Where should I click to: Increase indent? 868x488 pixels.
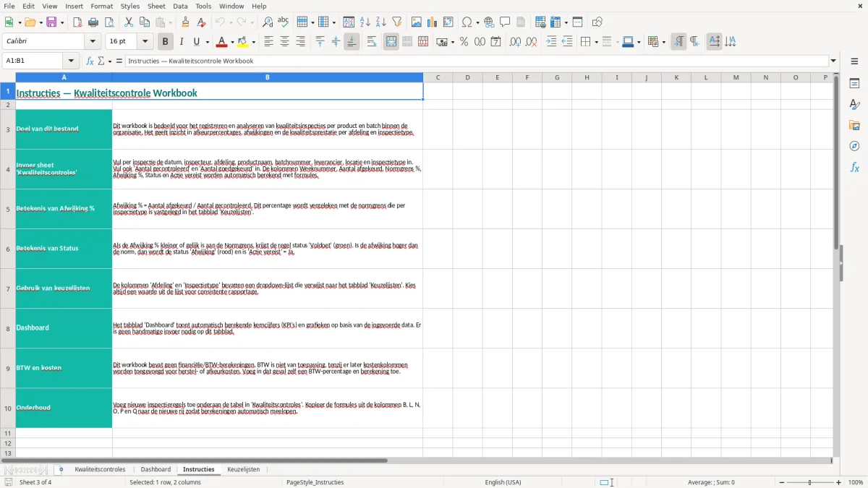point(551,42)
